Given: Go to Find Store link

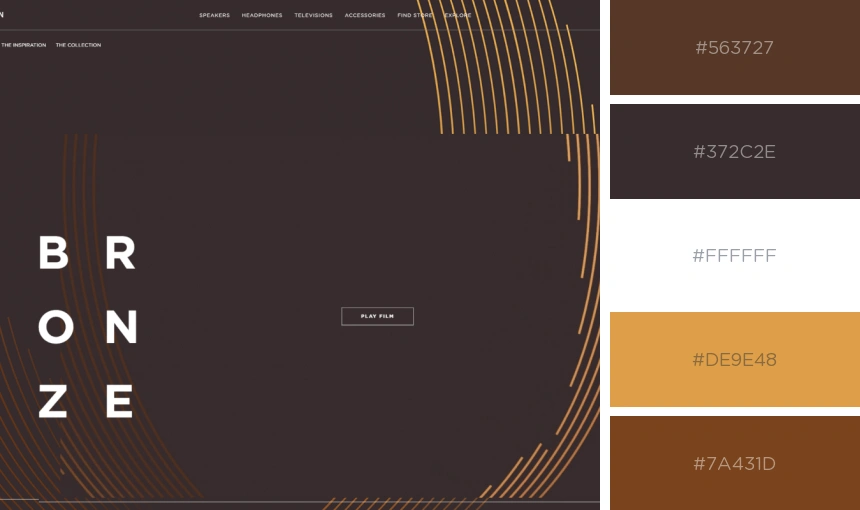Looking at the screenshot, I should [x=415, y=15].
